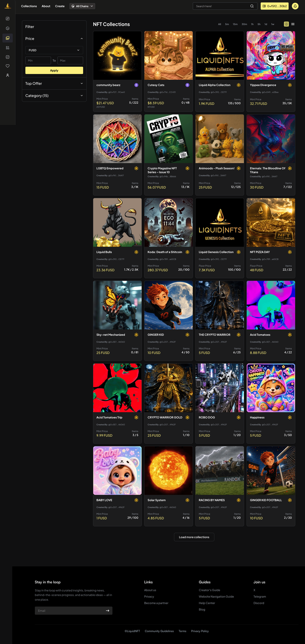Click the chain badge on Cutesy Cats
305x644 pixels.
(x=187, y=85)
